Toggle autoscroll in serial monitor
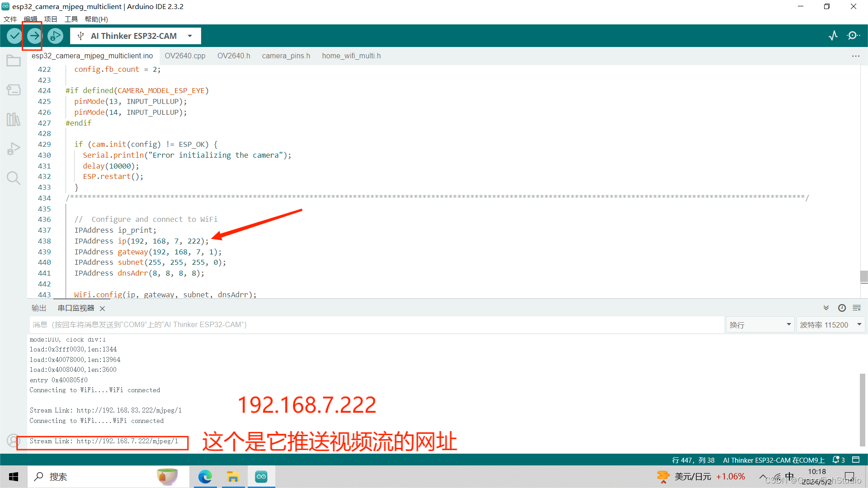The image size is (868, 488). (x=826, y=308)
